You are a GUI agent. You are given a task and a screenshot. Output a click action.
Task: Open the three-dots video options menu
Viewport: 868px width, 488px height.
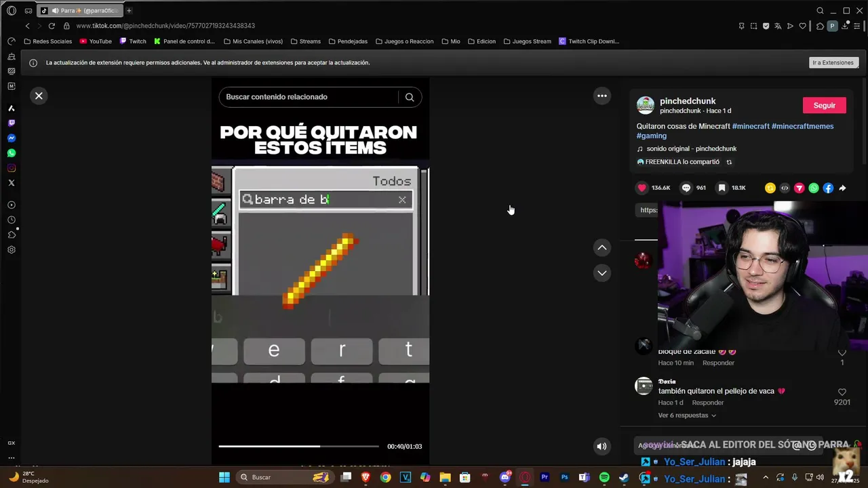coord(601,96)
